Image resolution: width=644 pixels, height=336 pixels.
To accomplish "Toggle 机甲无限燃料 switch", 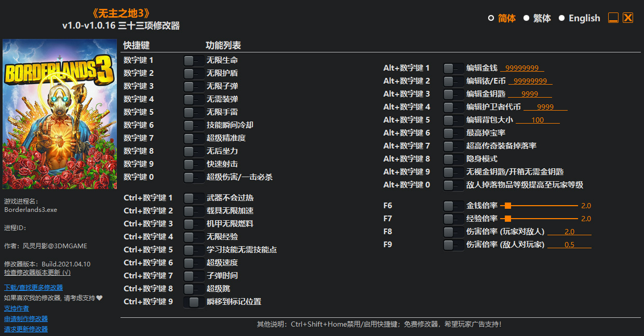I will 194,224.
